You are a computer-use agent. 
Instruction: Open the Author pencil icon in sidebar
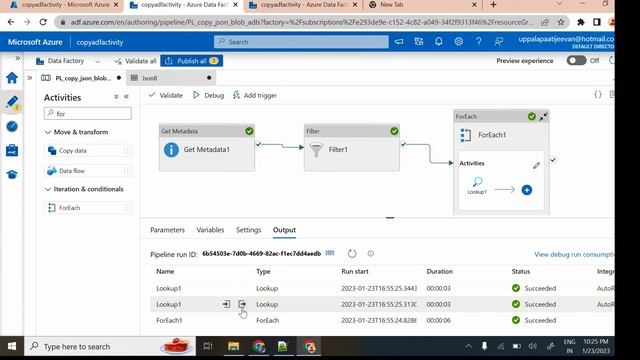(12, 102)
